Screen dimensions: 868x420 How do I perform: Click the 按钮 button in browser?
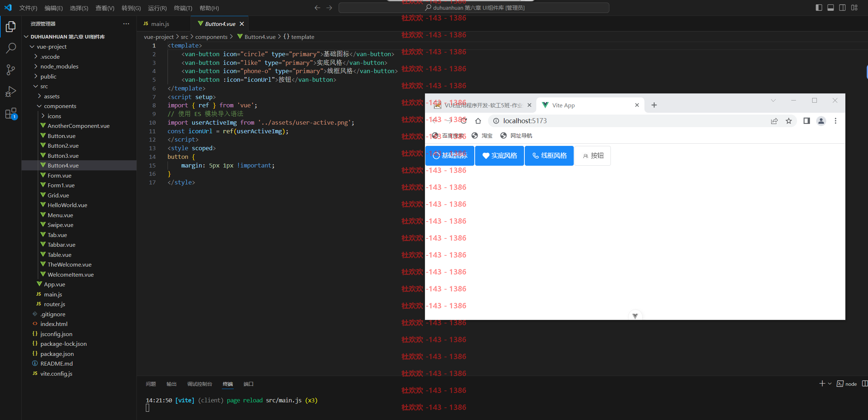[592, 156]
